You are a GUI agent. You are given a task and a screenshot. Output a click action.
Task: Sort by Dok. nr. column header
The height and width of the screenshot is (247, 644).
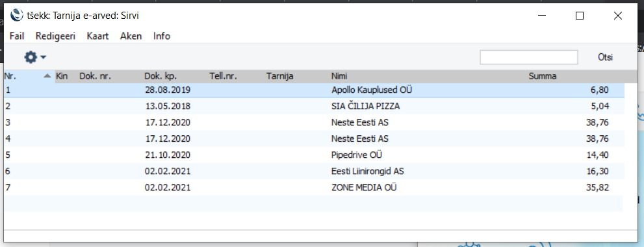pyautogui.click(x=96, y=77)
